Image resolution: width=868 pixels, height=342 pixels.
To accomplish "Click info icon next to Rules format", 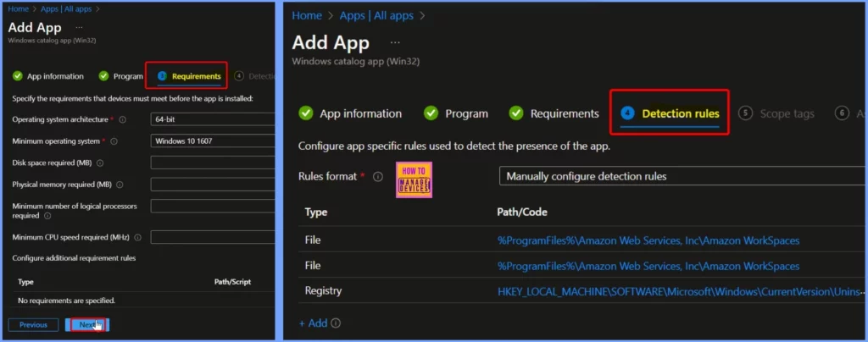I will pos(378,177).
